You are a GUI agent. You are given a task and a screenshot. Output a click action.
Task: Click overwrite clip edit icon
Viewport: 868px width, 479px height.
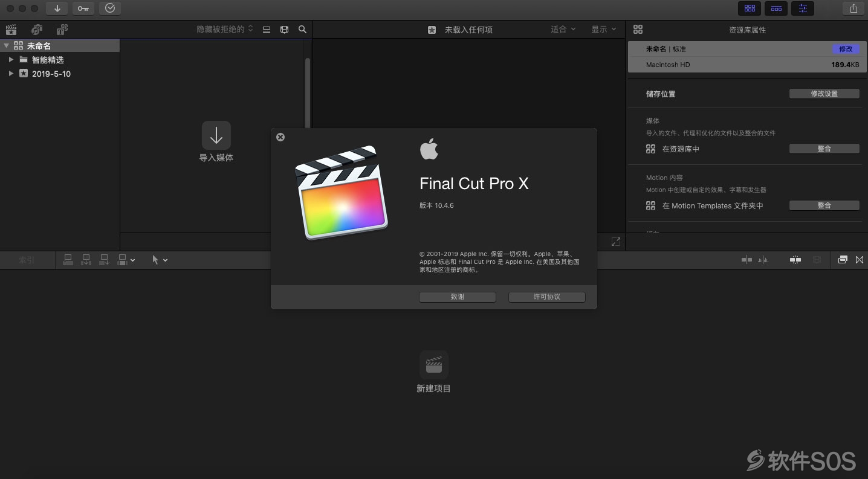coord(123,260)
